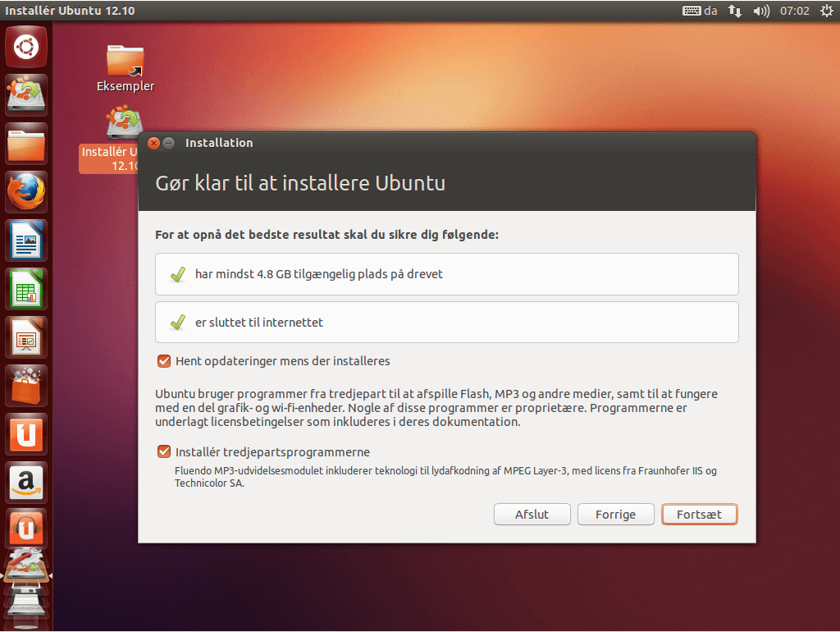Click the Forrige button
Screen dimensions: 840x632
point(615,514)
